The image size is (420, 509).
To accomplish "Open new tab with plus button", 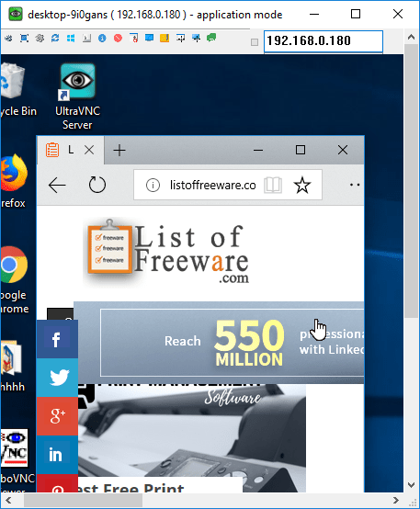I will (119, 151).
